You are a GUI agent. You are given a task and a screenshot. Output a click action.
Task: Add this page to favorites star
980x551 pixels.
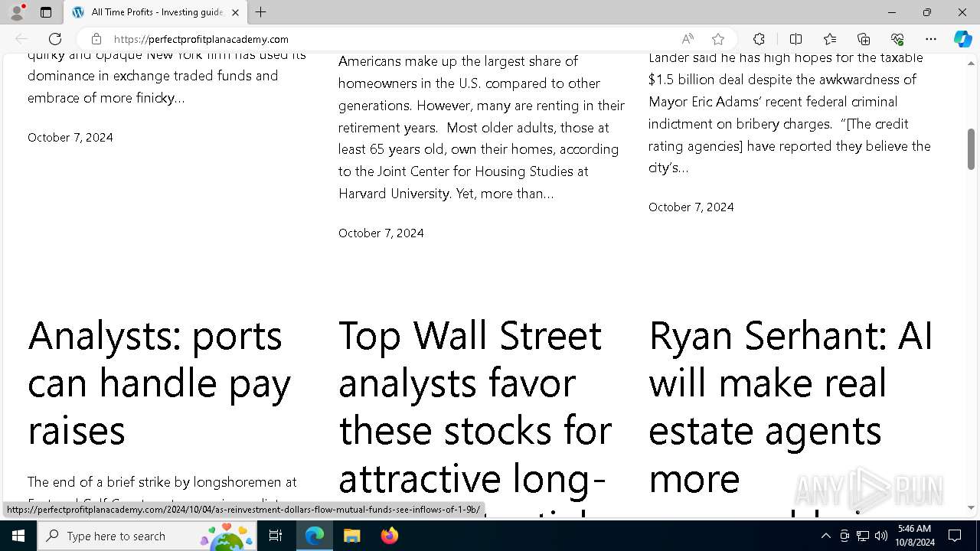tap(718, 39)
